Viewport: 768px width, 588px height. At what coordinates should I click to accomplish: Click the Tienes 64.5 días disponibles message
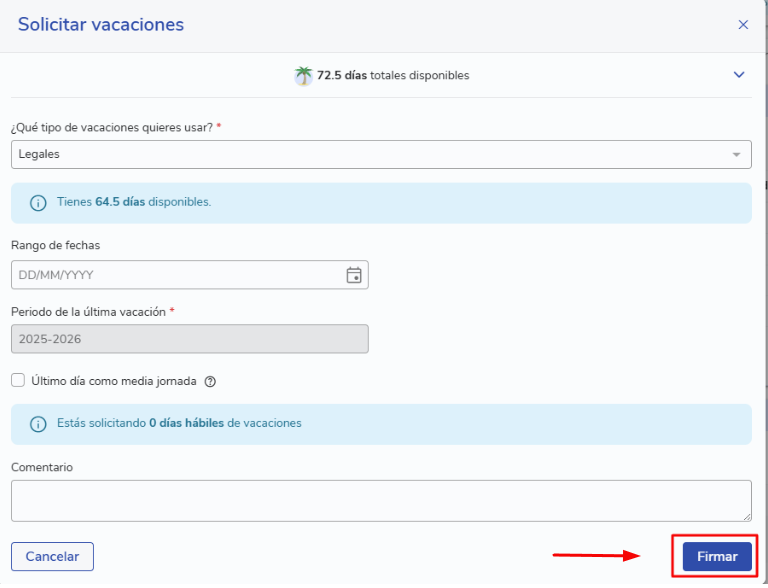pyautogui.click(x=134, y=202)
